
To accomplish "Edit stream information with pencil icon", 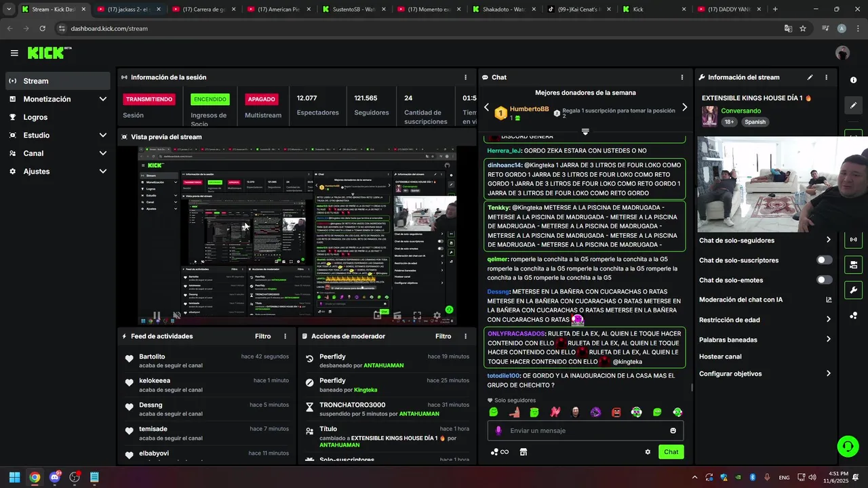I will (x=810, y=77).
